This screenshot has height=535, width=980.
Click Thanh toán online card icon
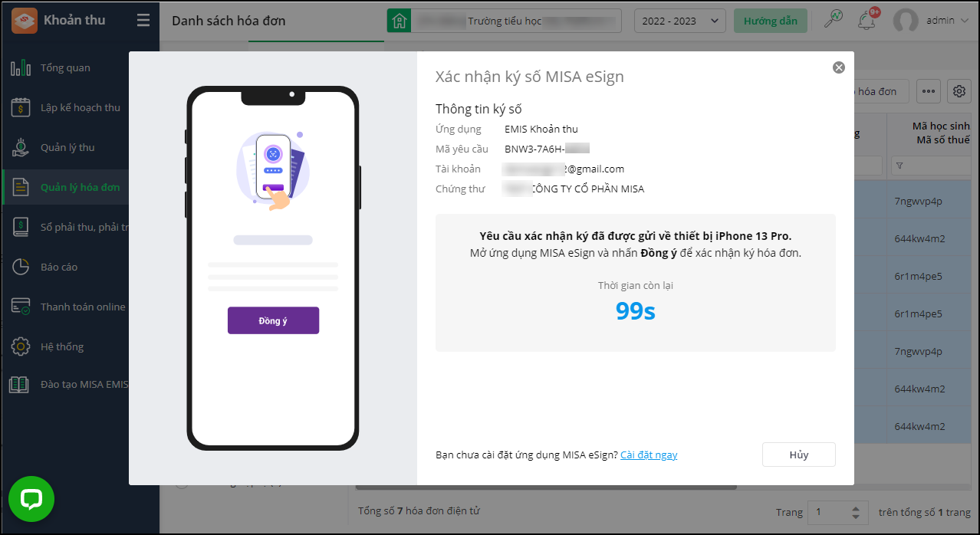21,307
